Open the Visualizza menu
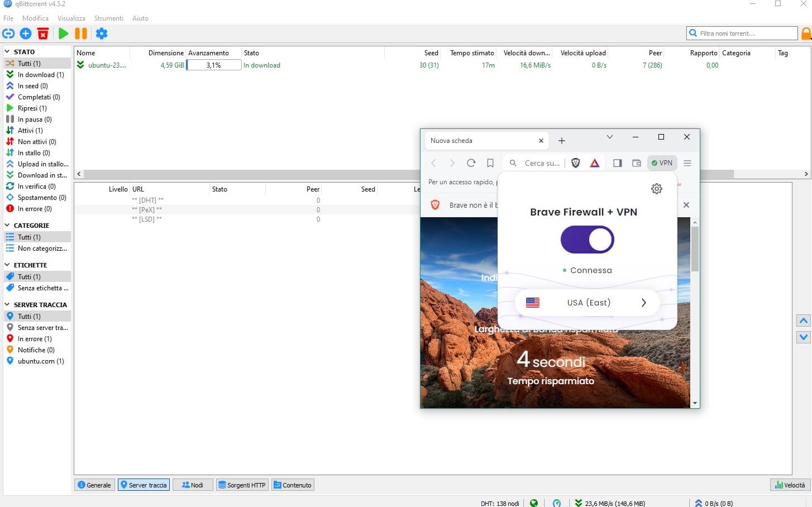812x507 pixels. (71, 18)
